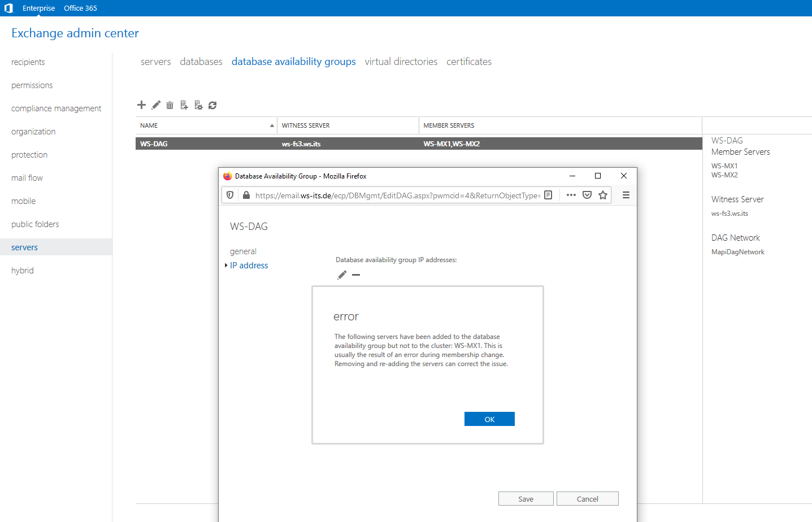Go to recipients section
The image size is (812, 522).
coord(28,62)
